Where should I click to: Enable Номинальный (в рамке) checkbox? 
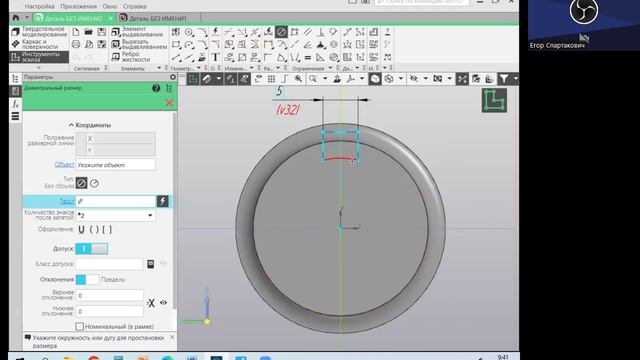point(80,327)
